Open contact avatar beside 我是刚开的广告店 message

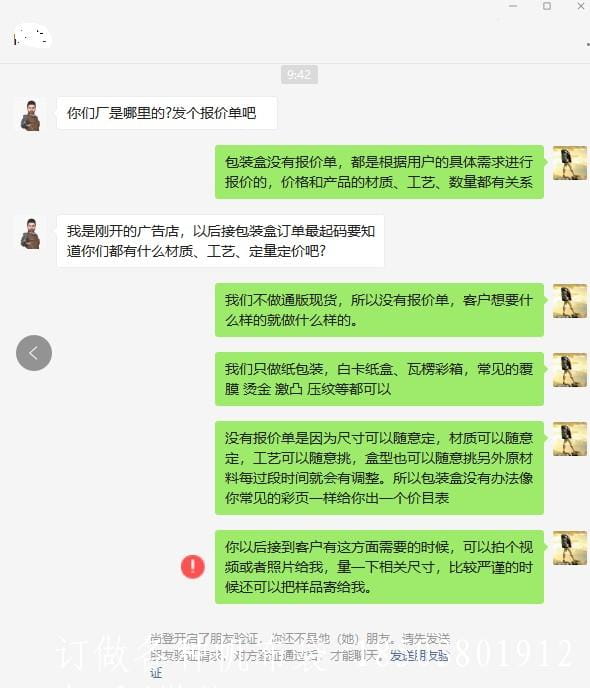31,233
